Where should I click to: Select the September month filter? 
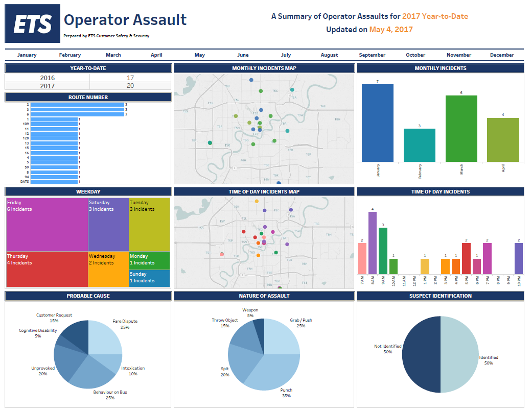click(x=372, y=55)
